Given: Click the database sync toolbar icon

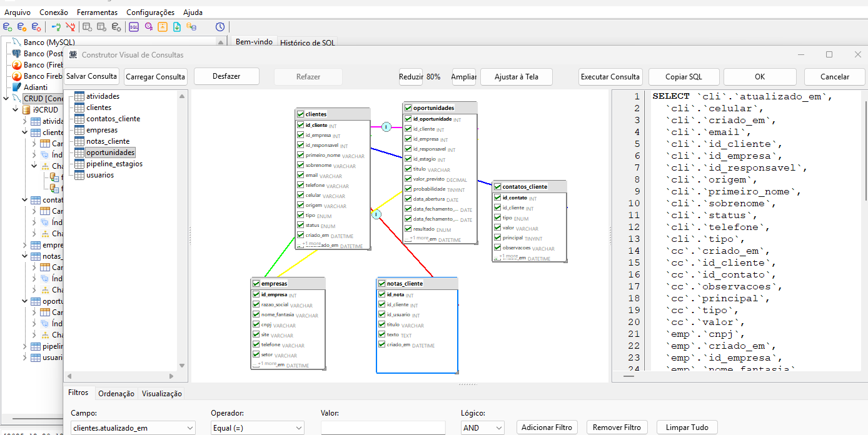Looking at the screenshot, I should [x=191, y=27].
